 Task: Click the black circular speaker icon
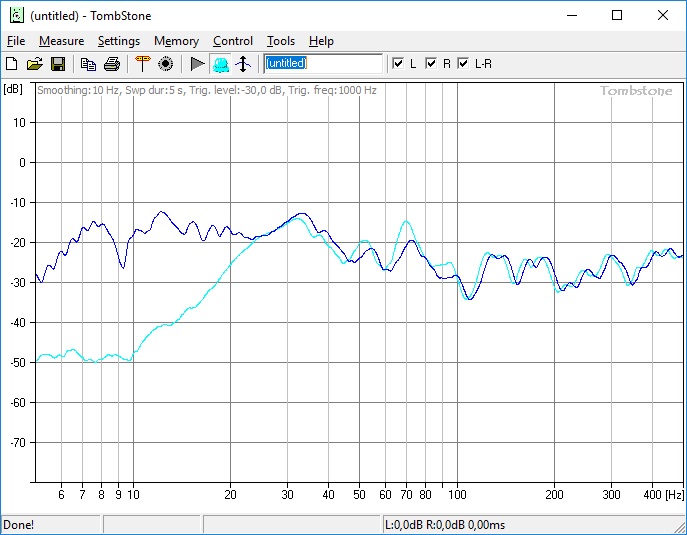coord(166,64)
